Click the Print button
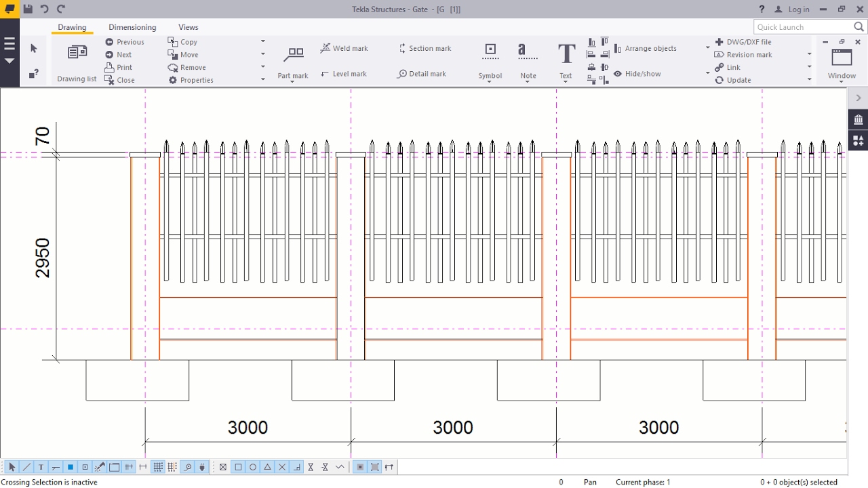The height and width of the screenshot is (488, 868). (x=119, y=68)
